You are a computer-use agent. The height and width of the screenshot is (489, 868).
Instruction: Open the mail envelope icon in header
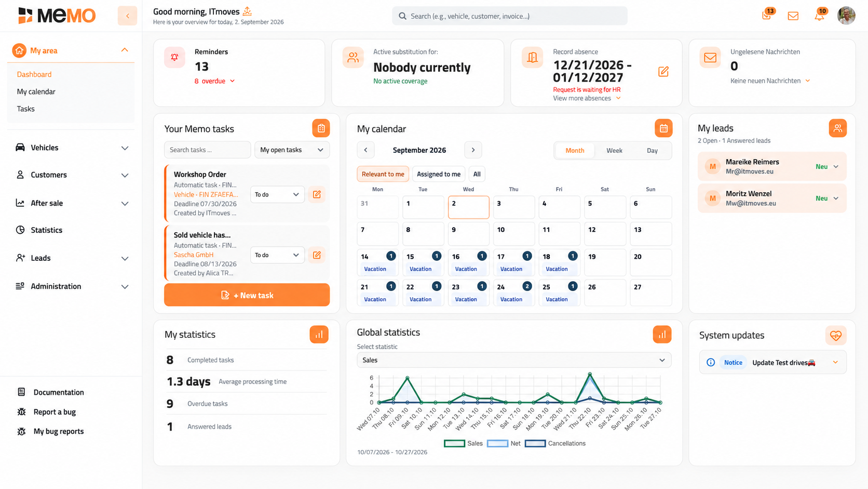[793, 16]
